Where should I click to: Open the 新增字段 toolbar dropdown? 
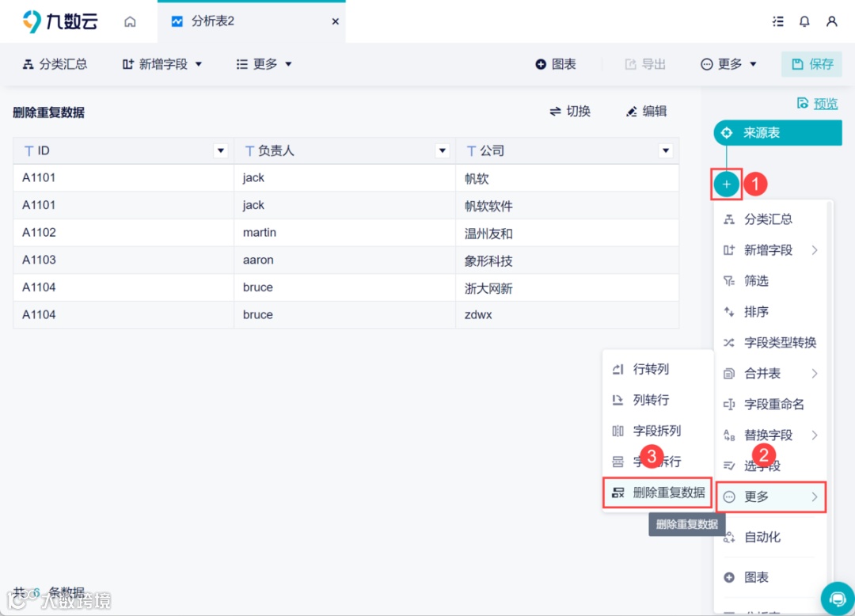[x=162, y=64]
